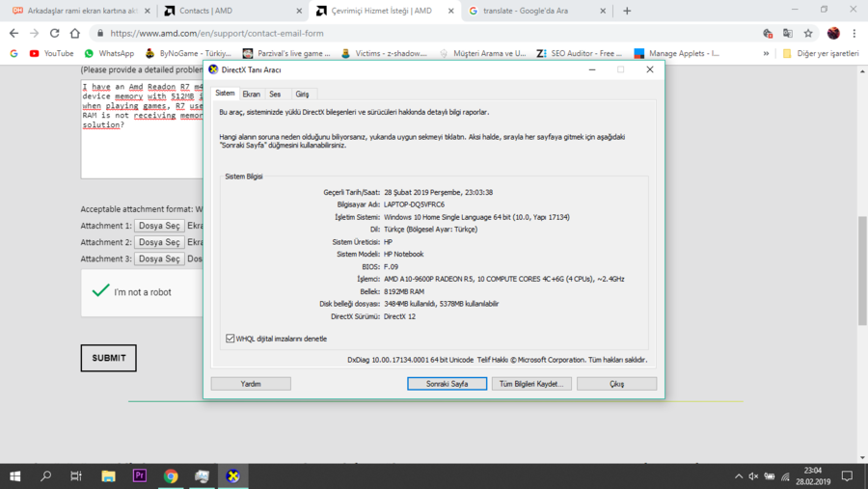The height and width of the screenshot is (489, 868).
Task: Switch to the Arkadaşlar rami ekran kartına tab
Action: click(80, 11)
